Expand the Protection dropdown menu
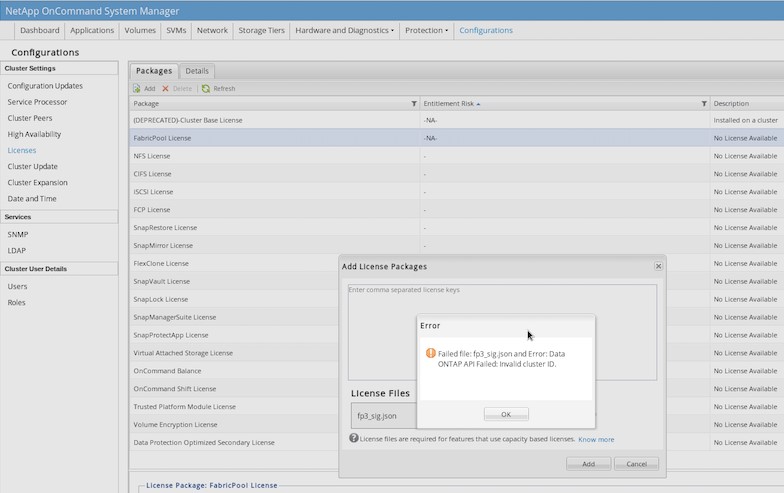Screen dimensions: 784x493 [x=426, y=31]
